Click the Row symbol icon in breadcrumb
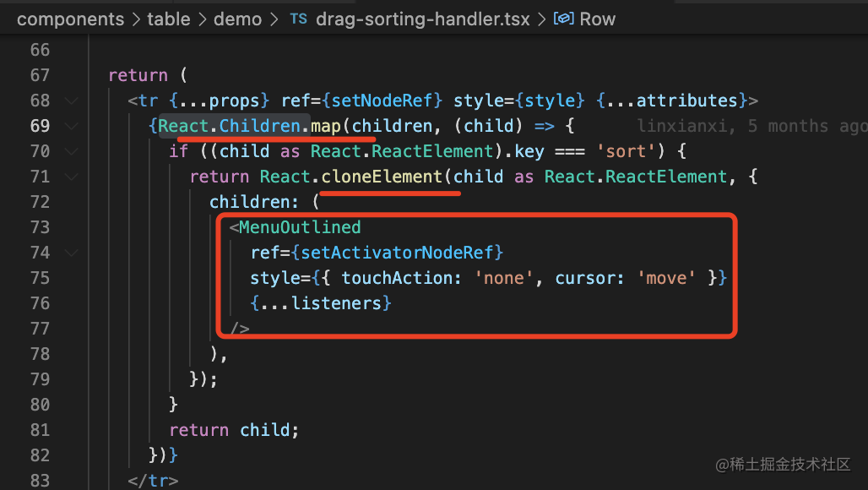This screenshot has height=490, width=868. (x=563, y=19)
